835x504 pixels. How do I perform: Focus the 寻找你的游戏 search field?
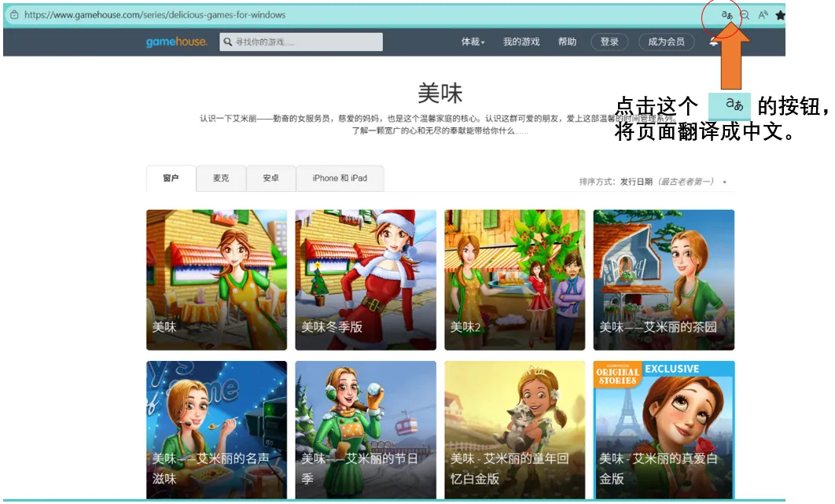[301, 42]
